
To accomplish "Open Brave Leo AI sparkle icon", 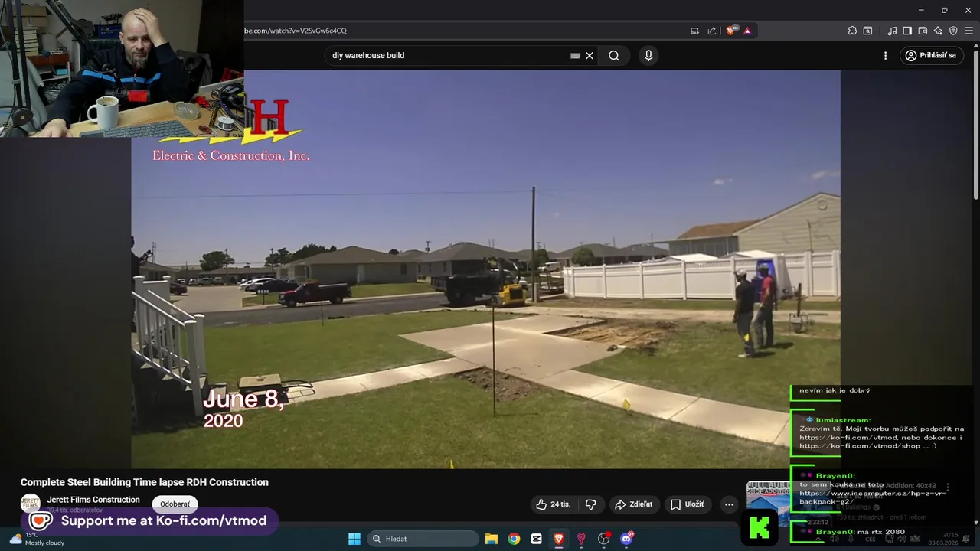I will (938, 31).
